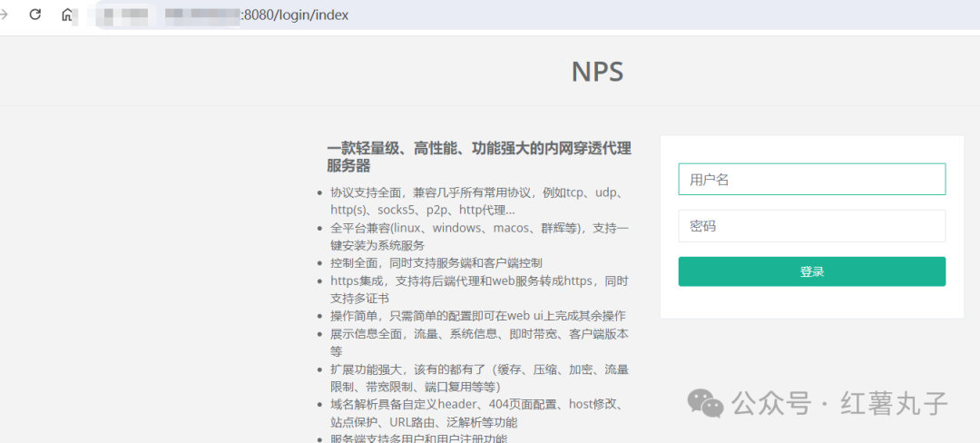Click the bullet starting with 全平台兼容(linux
Screen dimensions: 980x443
(479, 236)
